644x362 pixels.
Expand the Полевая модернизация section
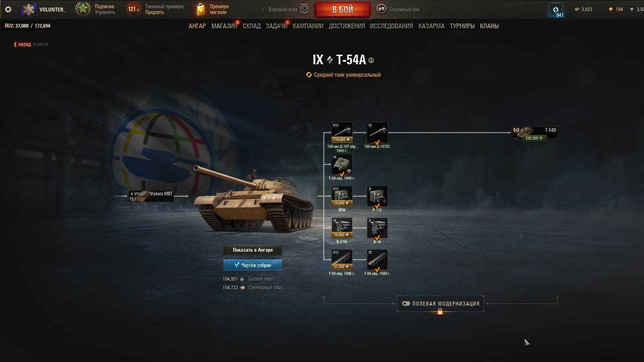440,304
